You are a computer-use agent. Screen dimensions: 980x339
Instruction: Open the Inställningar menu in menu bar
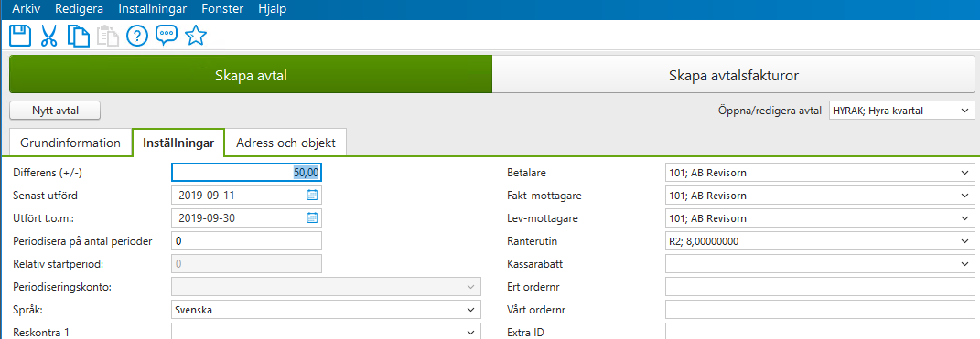153,9
